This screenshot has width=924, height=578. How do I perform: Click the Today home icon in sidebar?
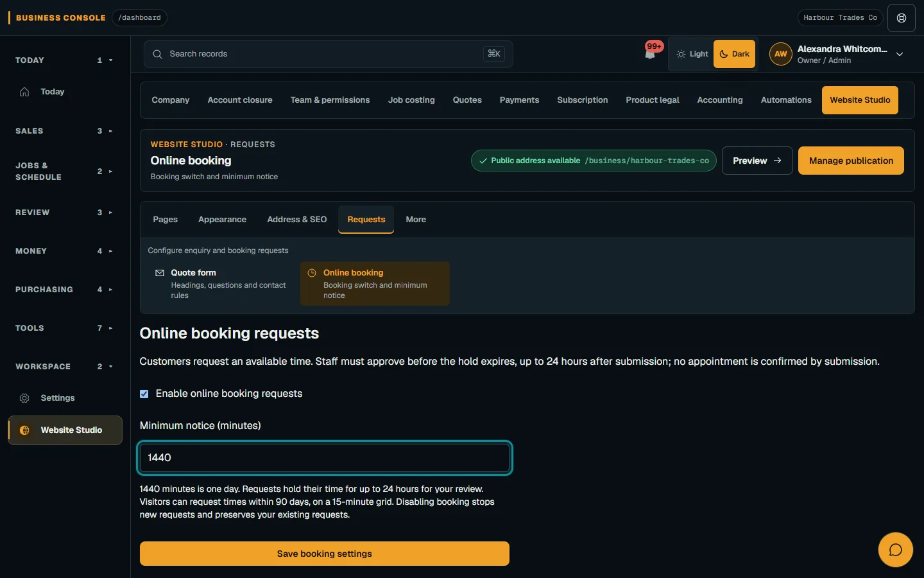[24, 92]
